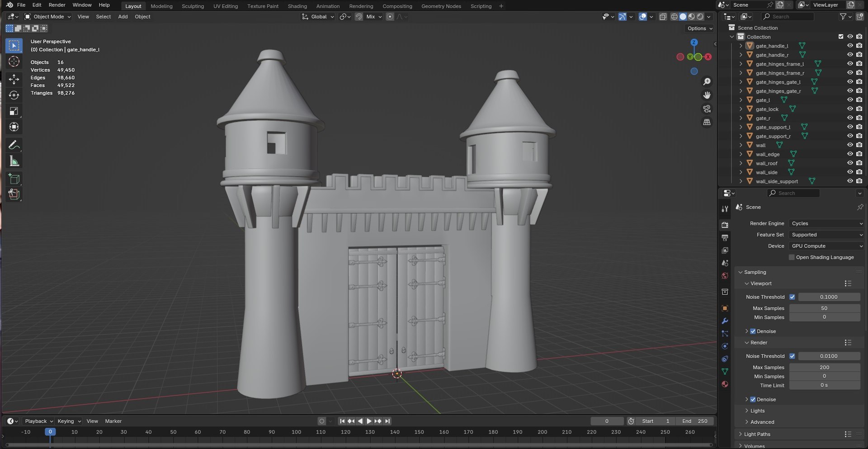
Task: Select wall_side_support in outliner
Action: pos(777,181)
